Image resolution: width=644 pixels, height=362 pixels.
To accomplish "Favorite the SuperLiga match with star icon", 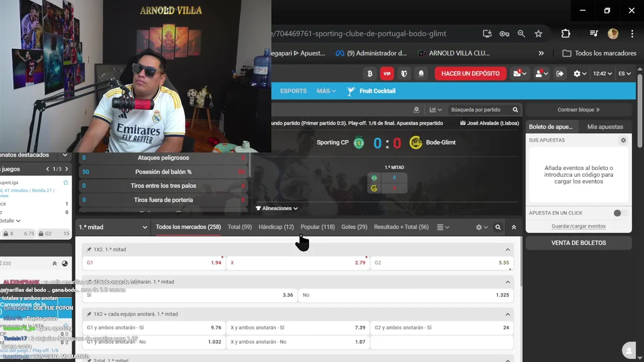I will pos(65,183).
